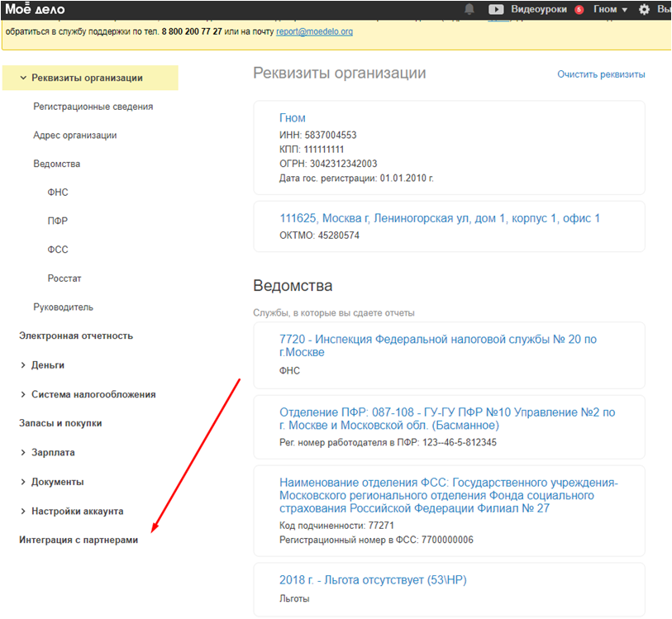This screenshot has width=672, height=619.
Task: Click the Дата гос. регистрации text
Action: [356, 179]
